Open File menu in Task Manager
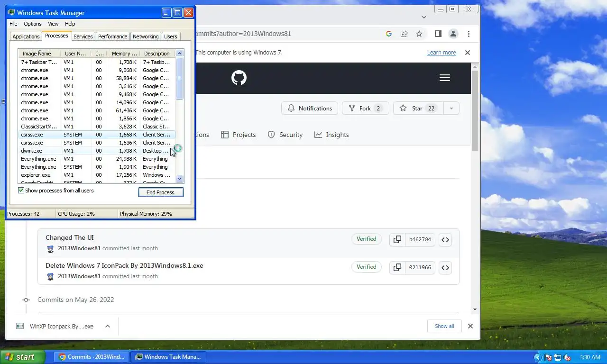607x364 pixels. pos(13,24)
